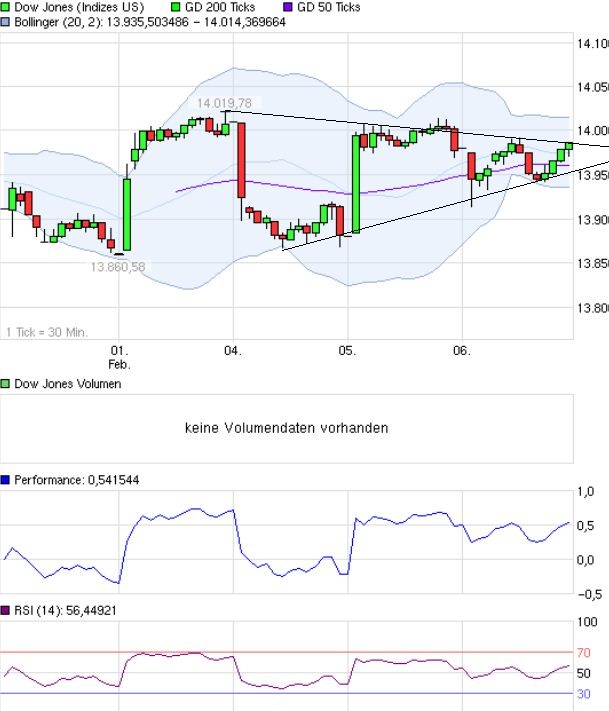Click the Dow Jones Volumen legend swatch
This screenshot has height=711, width=609.
tap(6, 384)
